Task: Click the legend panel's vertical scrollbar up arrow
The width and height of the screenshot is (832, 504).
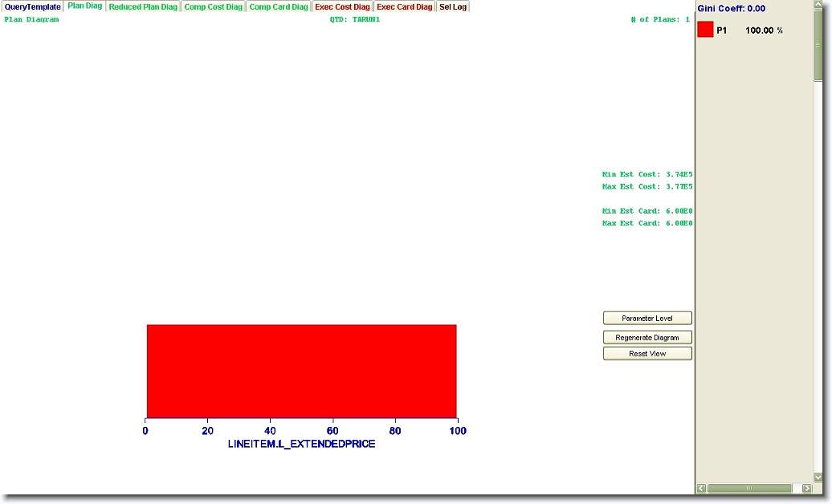Action: [x=818, y=6]
